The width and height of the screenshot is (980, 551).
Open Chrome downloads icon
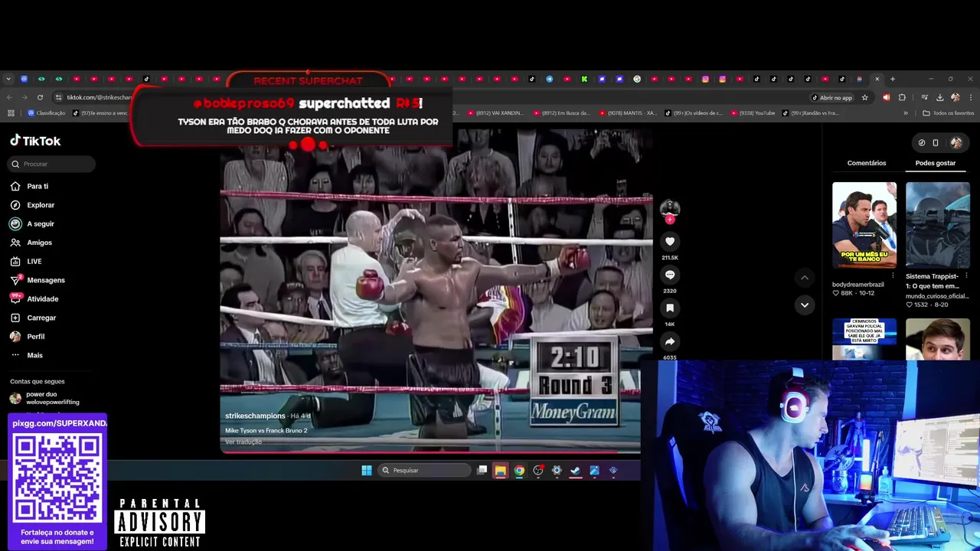(939, 97)
